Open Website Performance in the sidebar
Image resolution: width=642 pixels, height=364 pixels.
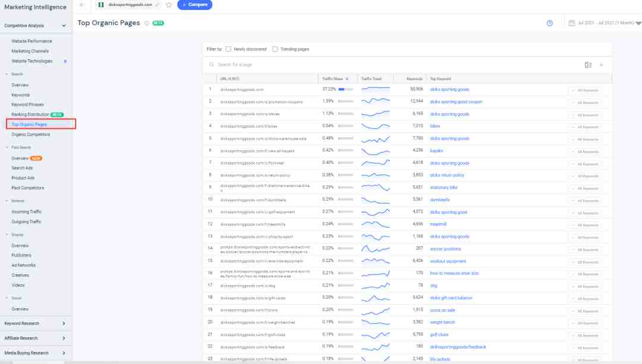pyautogui.click(x=32, y=42)
